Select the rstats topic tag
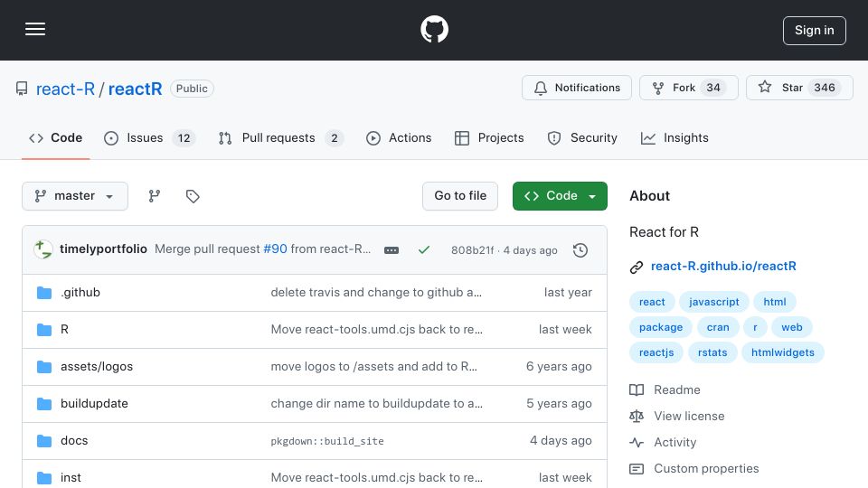The image size is (868, 488). click(712, 353)
